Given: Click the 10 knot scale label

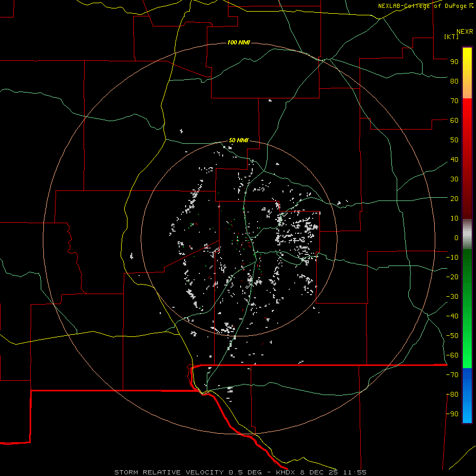Looking at the screenshot, I should (454, 218).
